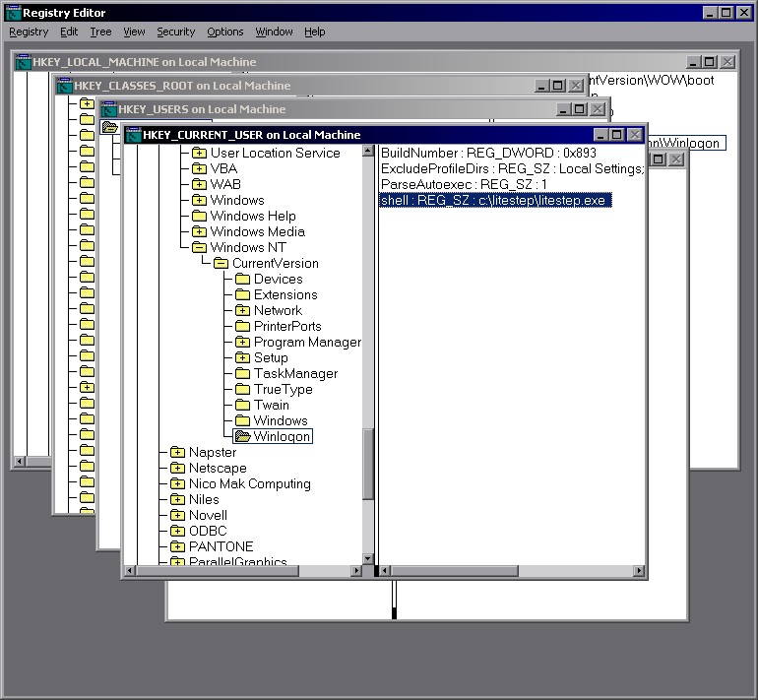Click the Winlogon open folder icon

242,436
